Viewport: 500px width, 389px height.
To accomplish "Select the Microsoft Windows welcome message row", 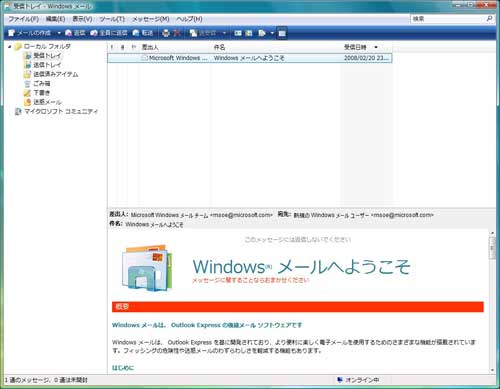I will point(250,58).
